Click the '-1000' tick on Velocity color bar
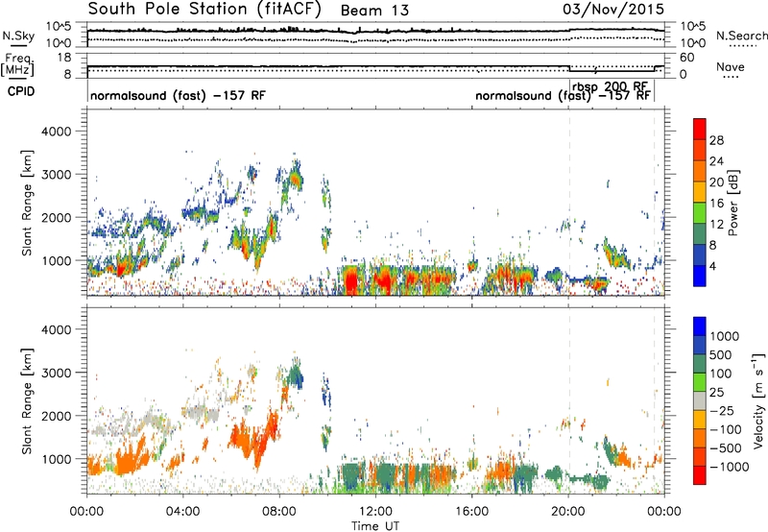768x532 pixels. pos(730,467)
